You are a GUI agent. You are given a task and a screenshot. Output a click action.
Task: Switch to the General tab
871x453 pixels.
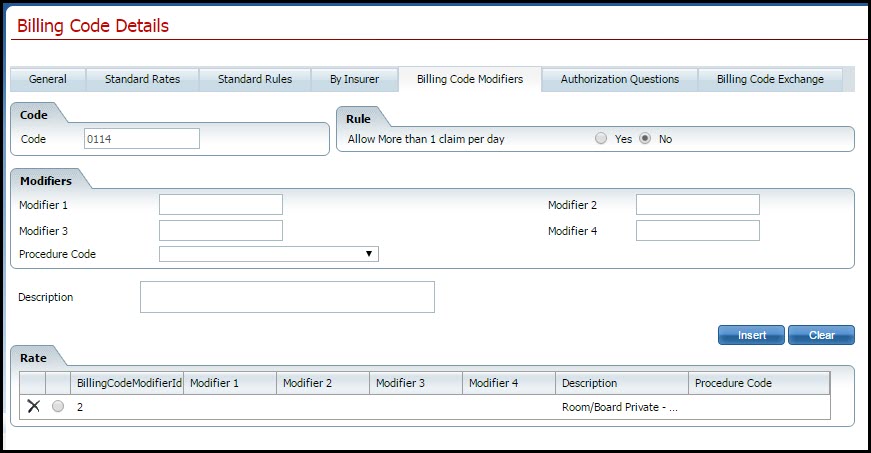click(48, 79)
